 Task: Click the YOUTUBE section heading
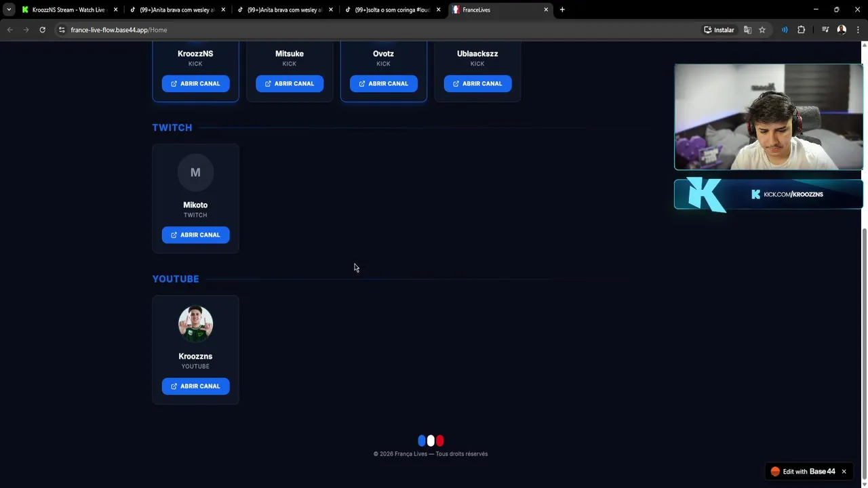(176, 279)
